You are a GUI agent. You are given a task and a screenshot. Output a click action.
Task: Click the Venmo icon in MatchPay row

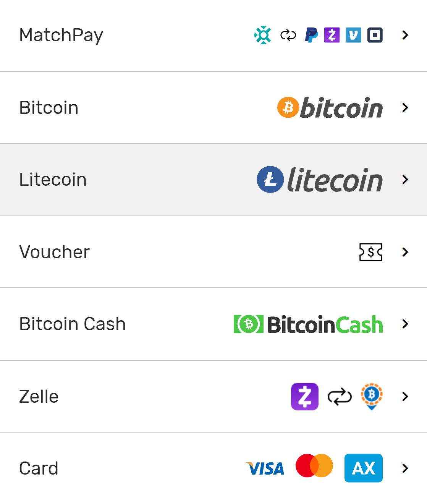point(353,35)
